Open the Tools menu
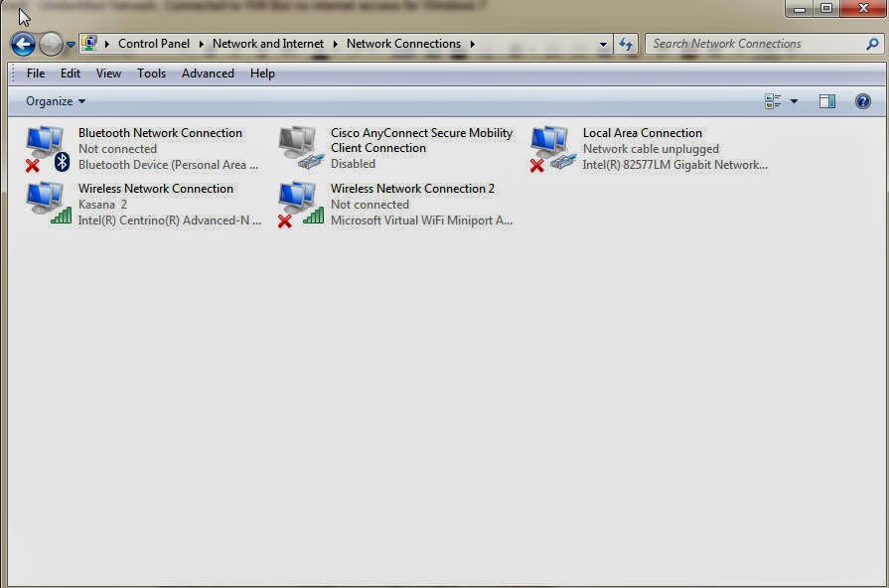Image resolution: width=889 pixels, height=588 pixels. [151, 73]
